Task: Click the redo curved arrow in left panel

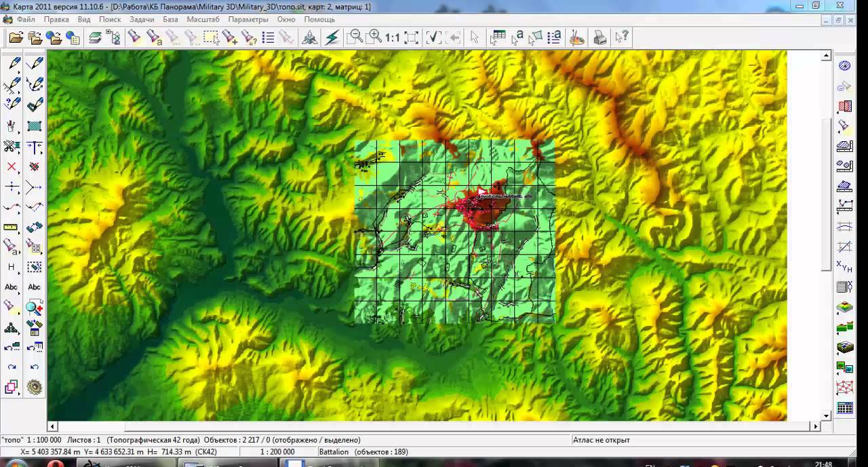Action: (12, 367)
